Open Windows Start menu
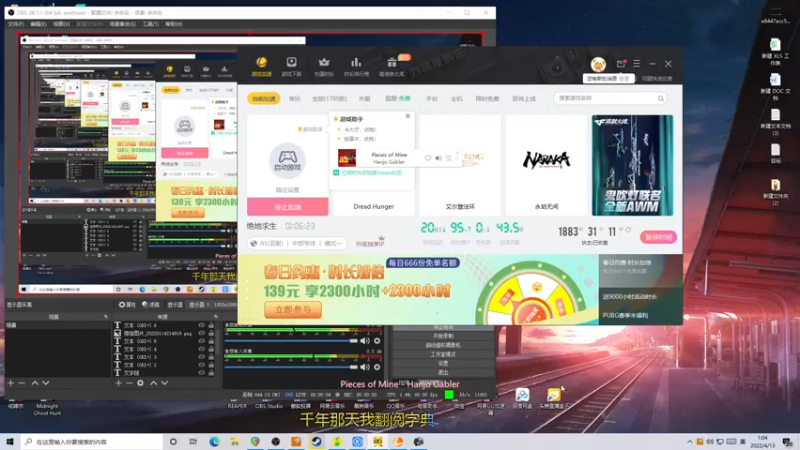 click(x=10, y=441)
